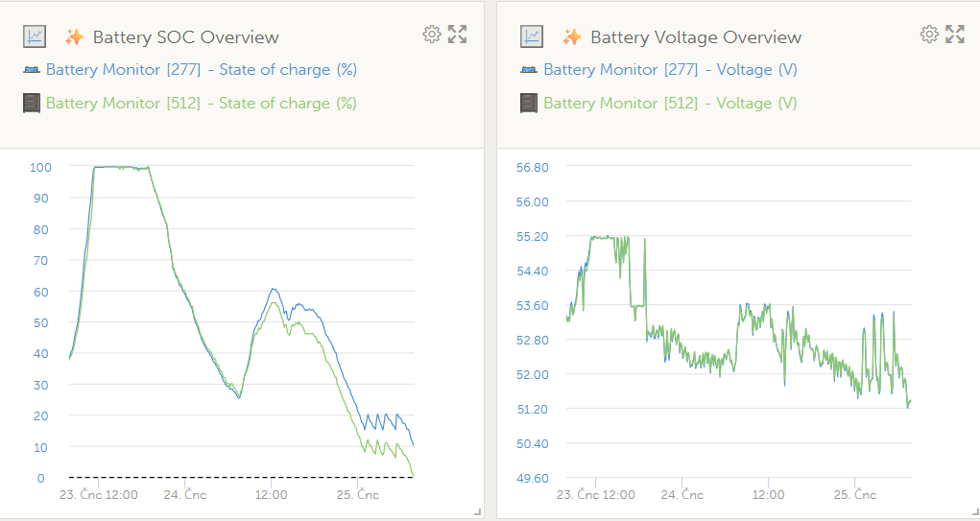Viewport: 980px width, 521px height.
Task: Click the dark device icon for Monitor [512] Voltage
Action: [x=529, y=103]
